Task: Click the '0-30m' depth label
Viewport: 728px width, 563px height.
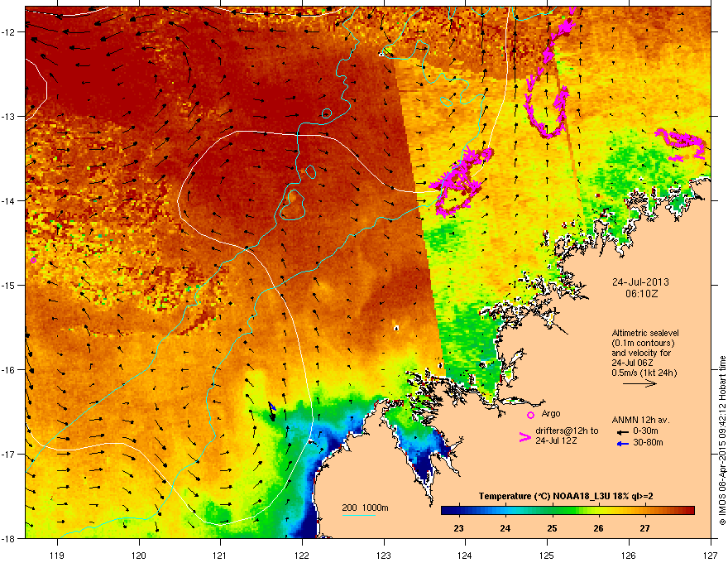Action: pos(645,431)
